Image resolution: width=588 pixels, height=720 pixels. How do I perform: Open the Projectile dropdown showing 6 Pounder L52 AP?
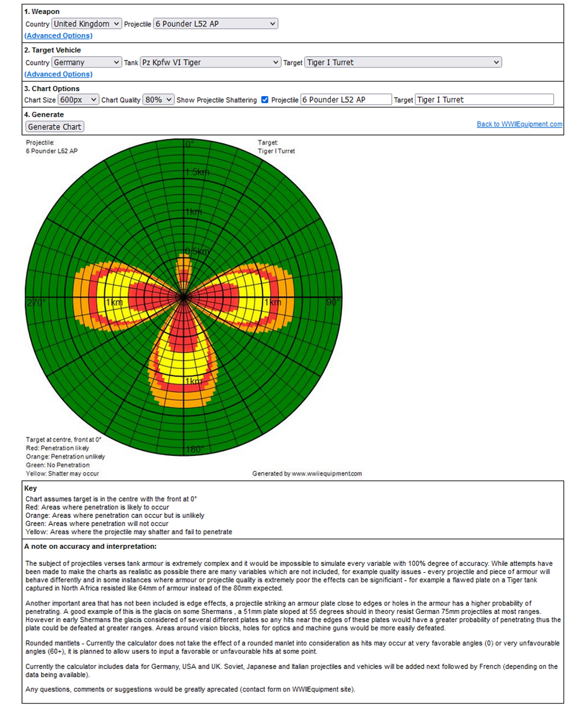click(x=216, y=24)
